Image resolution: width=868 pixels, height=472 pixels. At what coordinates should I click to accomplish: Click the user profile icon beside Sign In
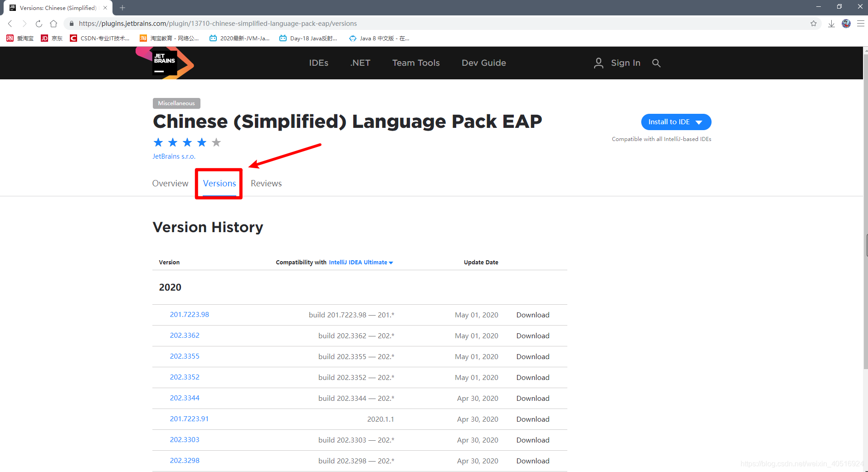point(599,63)
